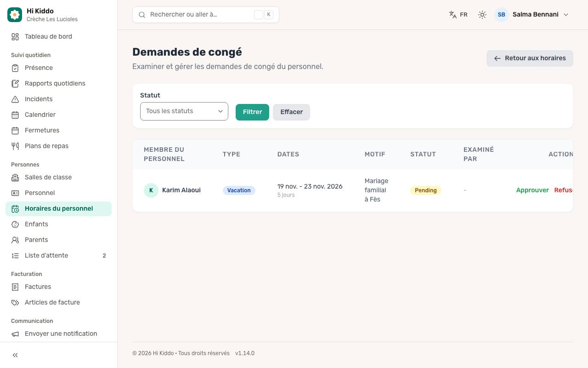Navigate to Factures in sidebar
The image size is (588, 368).
58,287
